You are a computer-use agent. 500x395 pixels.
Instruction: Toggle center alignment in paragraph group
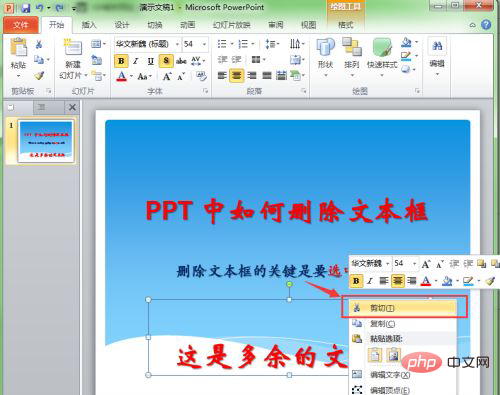point(236,75)
